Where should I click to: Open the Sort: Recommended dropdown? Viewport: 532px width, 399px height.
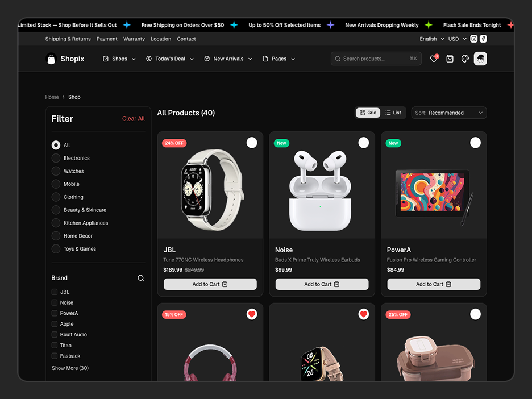coord(449,113)
